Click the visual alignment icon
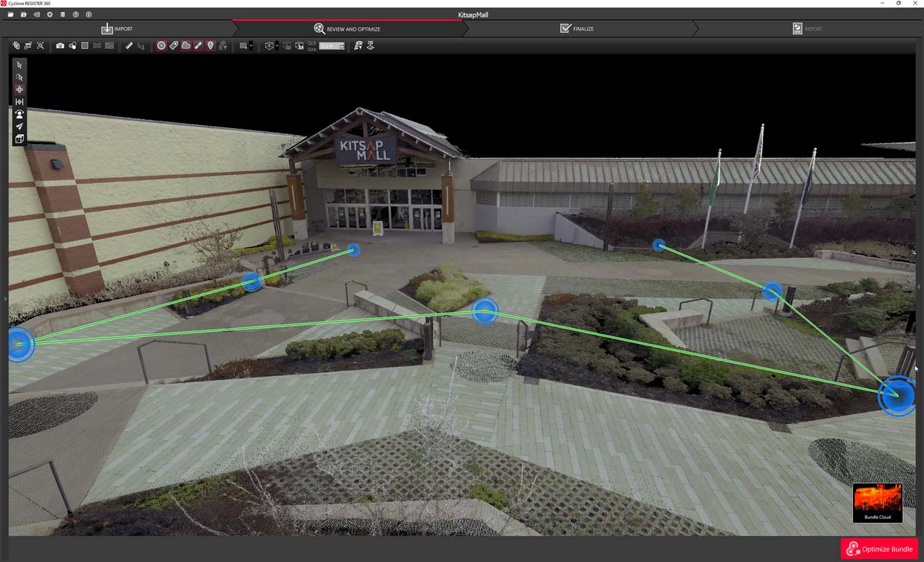The width and height of the screenshot is (924, 562). point(358,46)
